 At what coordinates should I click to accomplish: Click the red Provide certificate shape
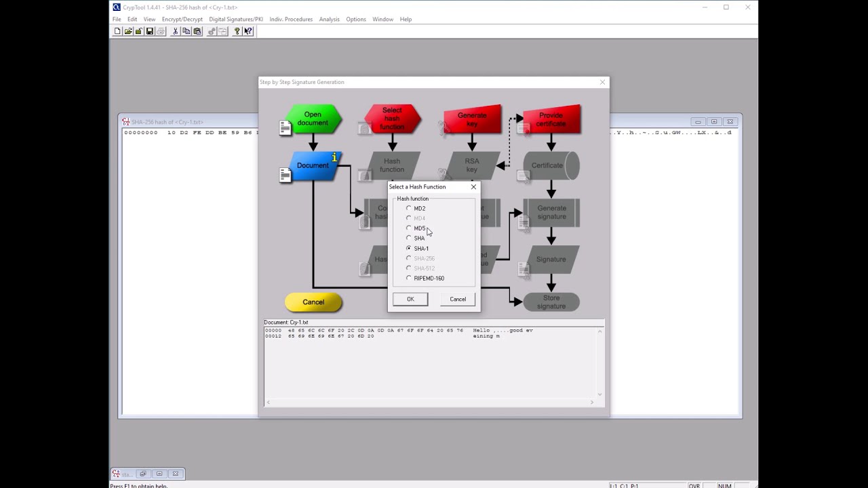(551, 119)
